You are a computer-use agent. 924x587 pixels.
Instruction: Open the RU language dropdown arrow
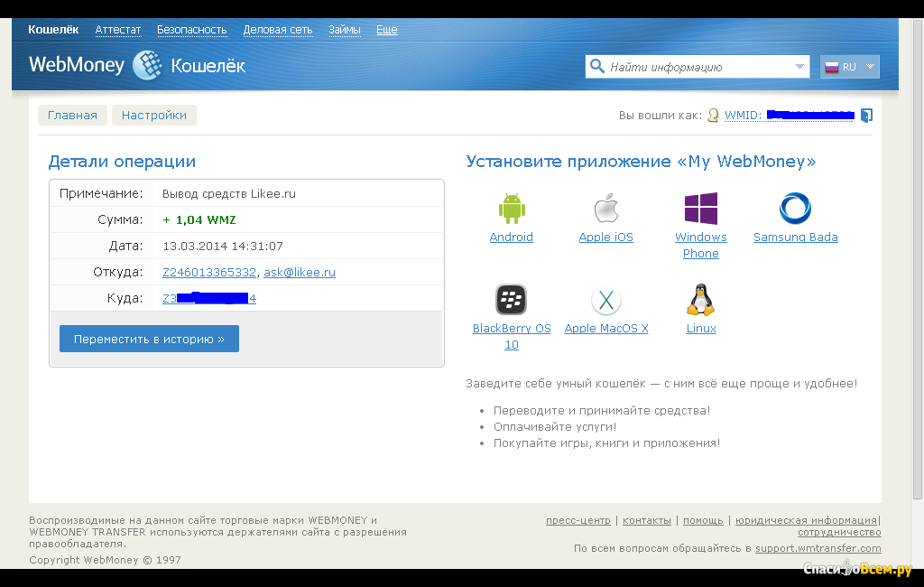[x=870, y=67]
